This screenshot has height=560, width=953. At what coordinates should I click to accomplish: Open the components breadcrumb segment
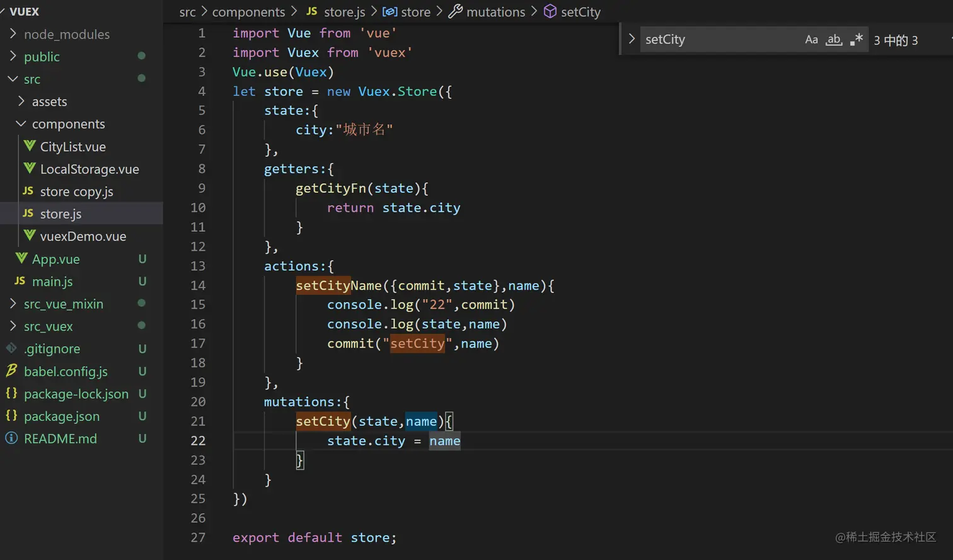tap(248, 12)
